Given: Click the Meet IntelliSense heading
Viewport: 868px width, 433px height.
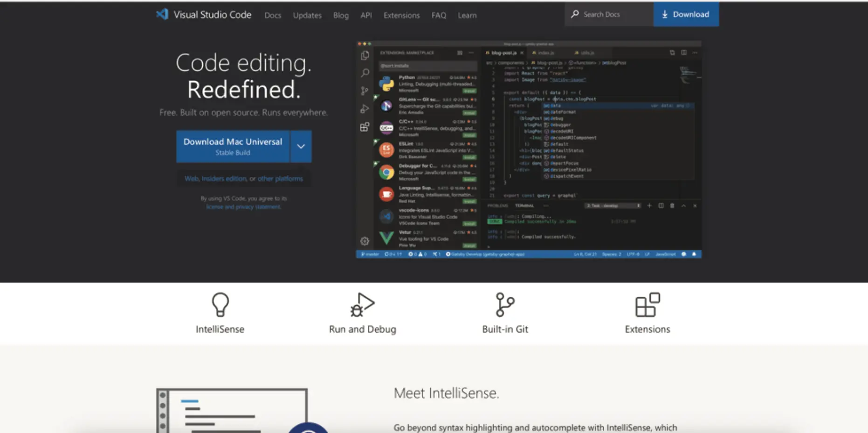Looking at the screenshot, I should (446, 393).
